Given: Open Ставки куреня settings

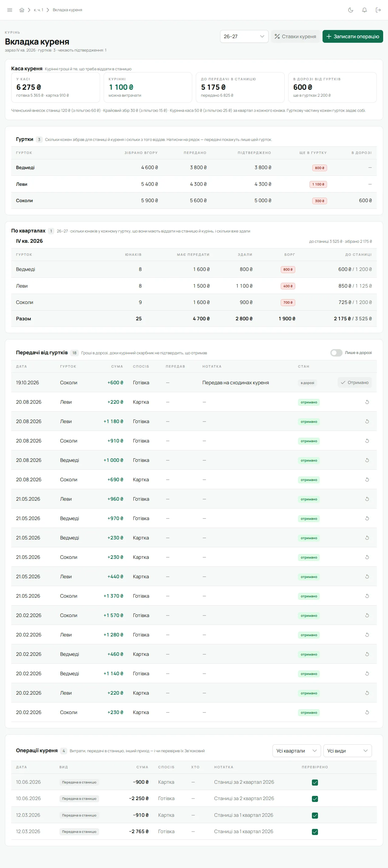Looking at the screenshot, I should [295, 36].
